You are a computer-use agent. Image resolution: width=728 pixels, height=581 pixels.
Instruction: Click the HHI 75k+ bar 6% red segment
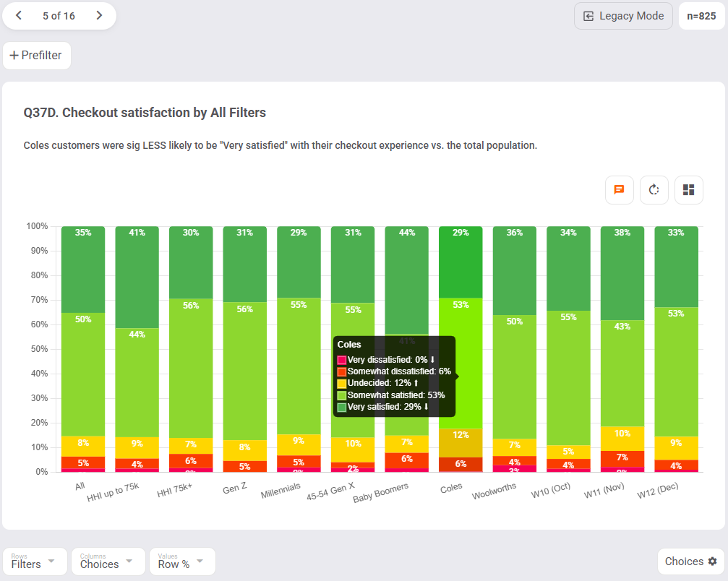[x=191, y=461]
